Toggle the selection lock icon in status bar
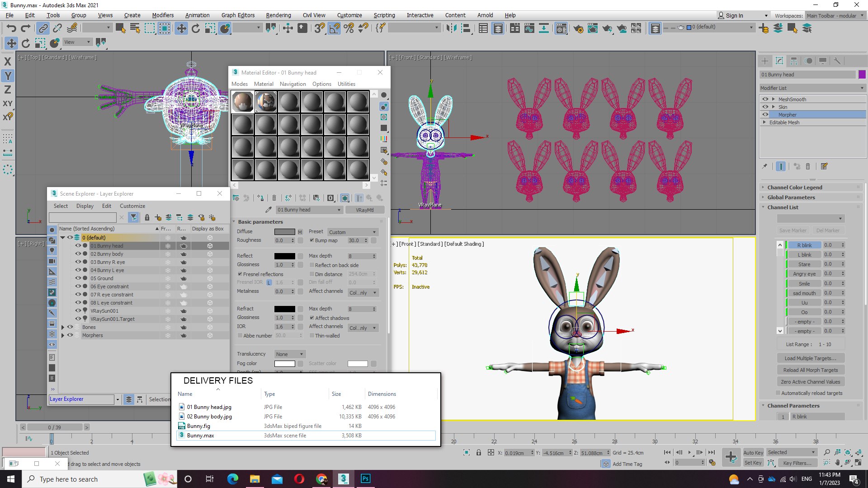The width and height of the screenshot is (868, 488). pos(478,452)
